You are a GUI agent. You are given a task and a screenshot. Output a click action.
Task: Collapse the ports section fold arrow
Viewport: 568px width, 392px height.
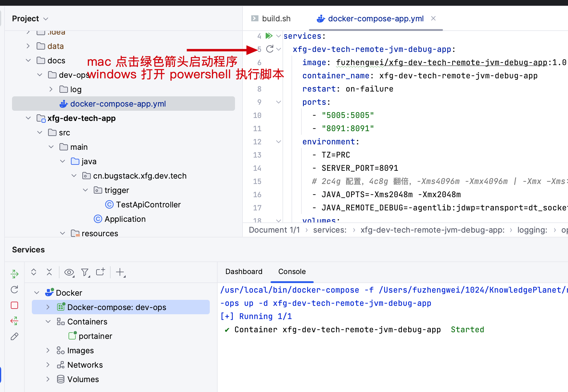(x=279, y=102)
